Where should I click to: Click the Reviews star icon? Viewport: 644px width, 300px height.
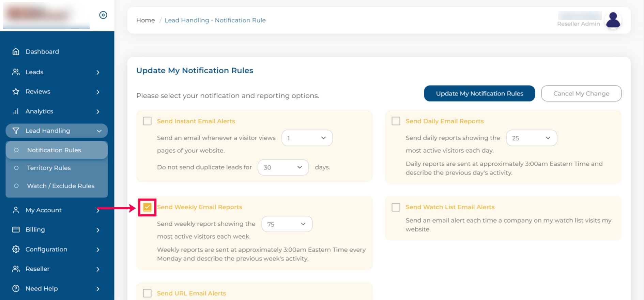coord(16,91)
